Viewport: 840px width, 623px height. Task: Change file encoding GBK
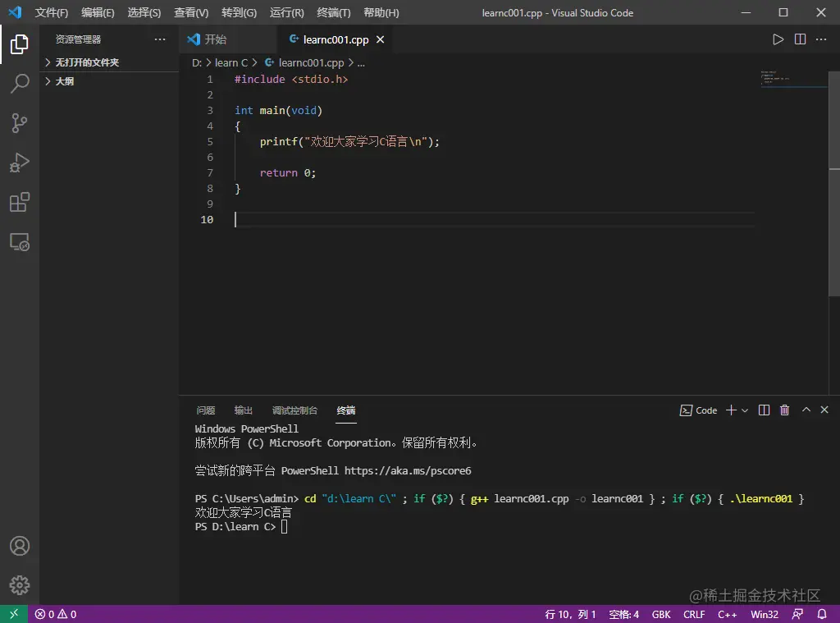[661, 615]
